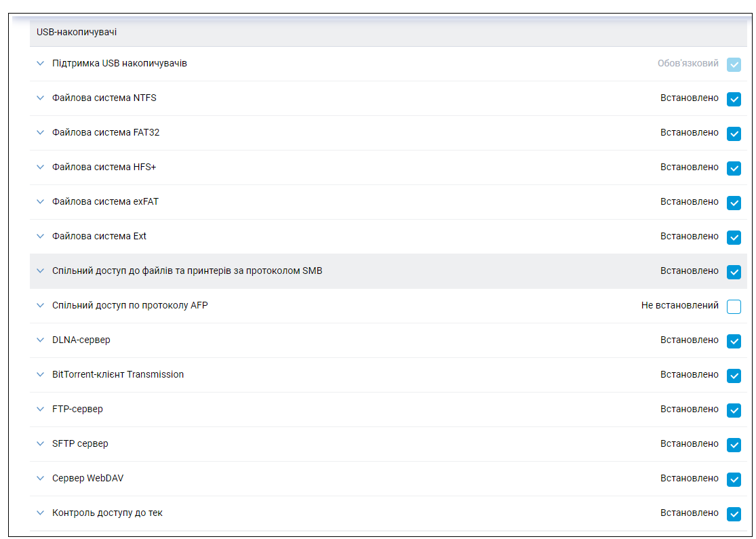Toggle the SFTP сервер checkbox
The width and height of the screenshot is (756, 539).
734,445
